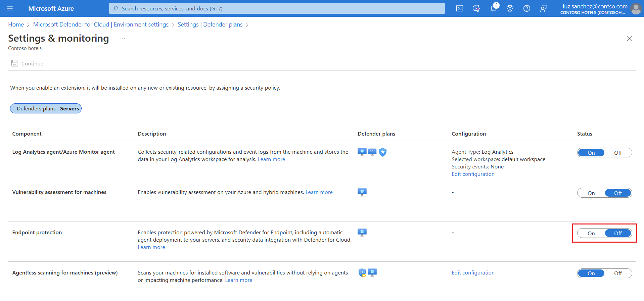This screenshot has width=644, height=301.
Task: Click Servers plan icon in Endpoint protection row
Action: click(x=362, y=233)
